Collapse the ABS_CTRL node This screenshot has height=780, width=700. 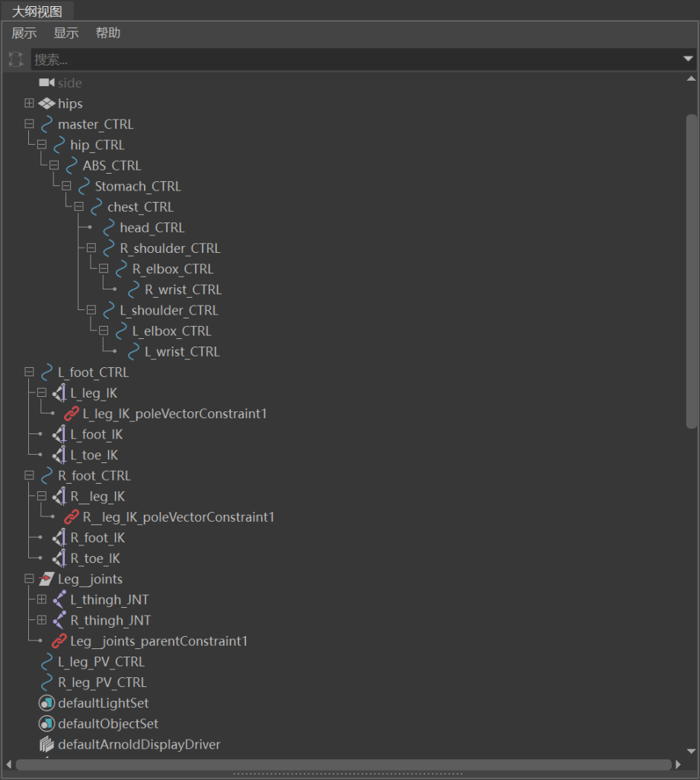pyautogui.click(x=54, y=165)
